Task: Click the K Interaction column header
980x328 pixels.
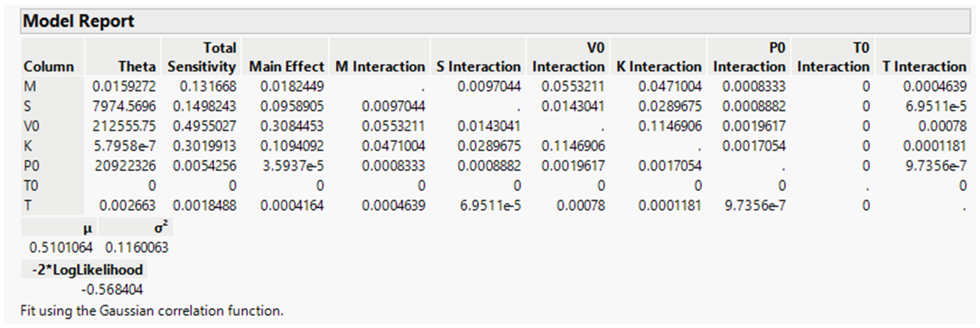Action: 659,67
